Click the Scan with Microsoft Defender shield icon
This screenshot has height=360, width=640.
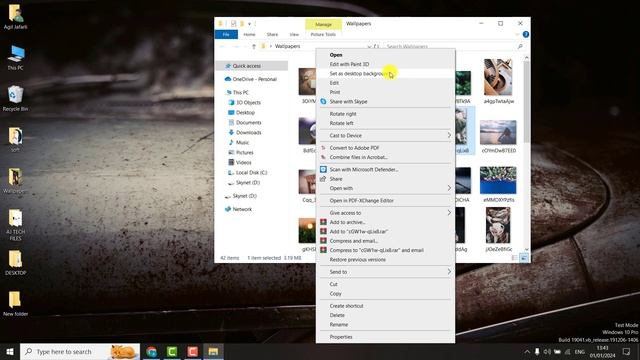pyautogui.click(x=323, y=169)
